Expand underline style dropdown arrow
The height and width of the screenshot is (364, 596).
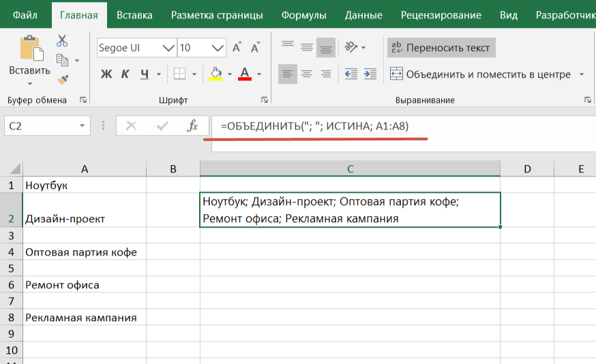159,74
